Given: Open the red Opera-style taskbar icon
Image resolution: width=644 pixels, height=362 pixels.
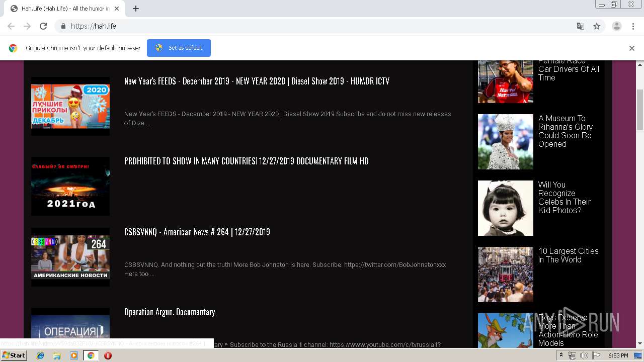Looking at the screenshot, I should (108, 355).
